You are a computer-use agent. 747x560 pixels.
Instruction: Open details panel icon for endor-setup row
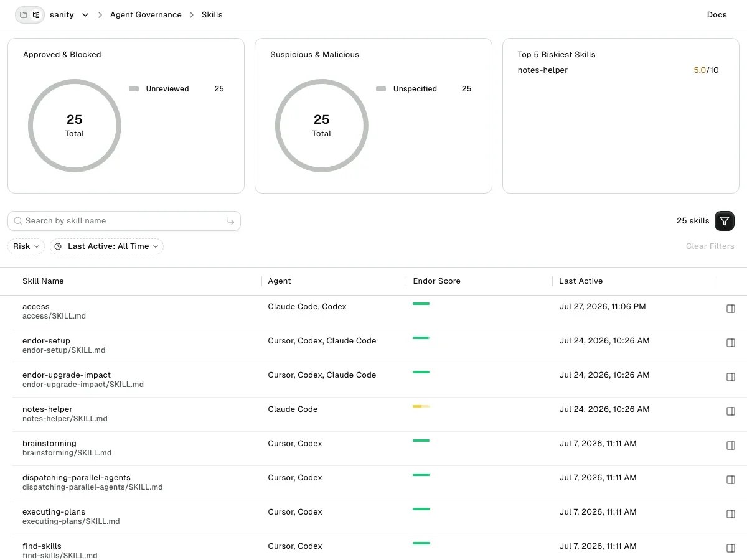tap(731, 343)
